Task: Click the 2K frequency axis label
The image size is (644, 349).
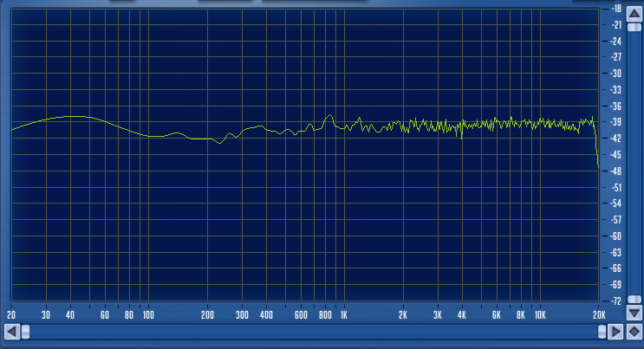Action: pyautogui.click(x=403, y=315)
